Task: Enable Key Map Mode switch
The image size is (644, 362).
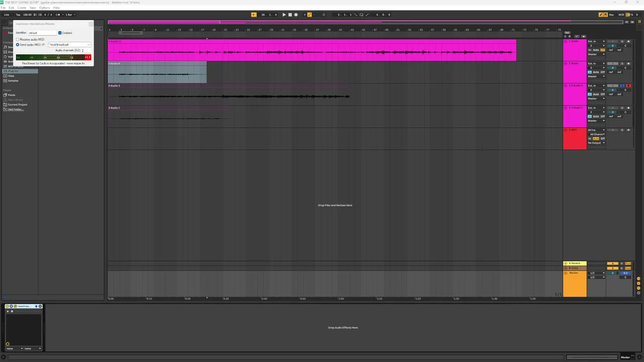Action: pyautogui.click(x=611, y=15)
